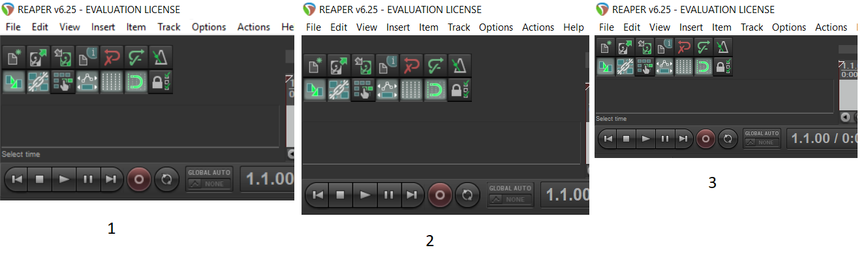Open Insert menu in left REAPER window

coord(103,27)
